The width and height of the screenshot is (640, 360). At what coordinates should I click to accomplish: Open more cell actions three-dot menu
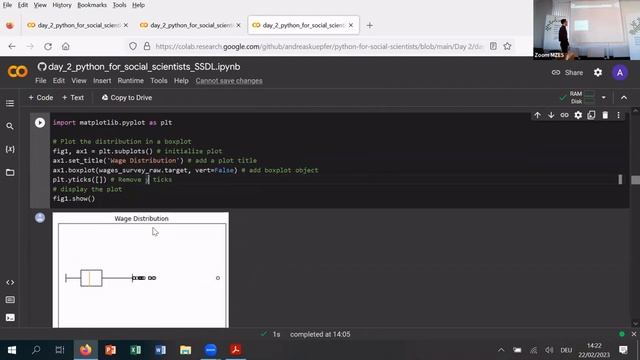click(618, 116)
